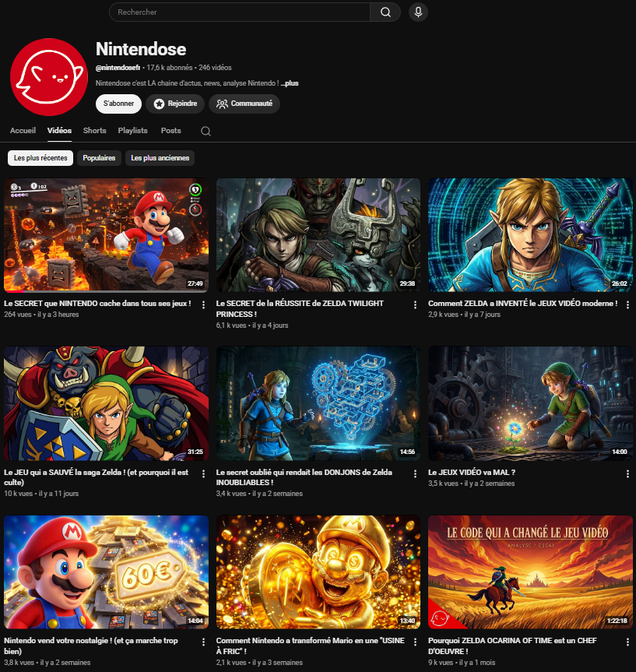Viewport: 636px width, 672px height.
Task: Click '2,1 k vues • il y a 3 semaines' text
Action: pyautogui.click(x=259, y=663)
